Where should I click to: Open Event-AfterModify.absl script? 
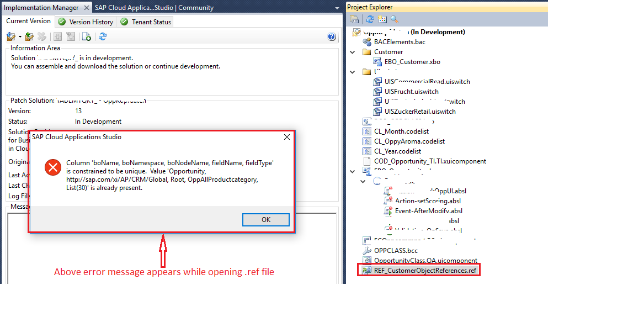(x=429, y=211)
